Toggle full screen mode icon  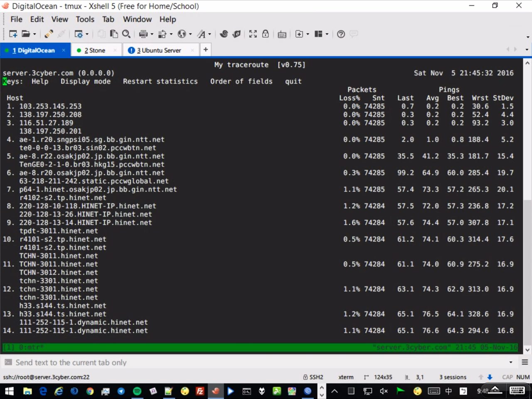click(253, 34)
